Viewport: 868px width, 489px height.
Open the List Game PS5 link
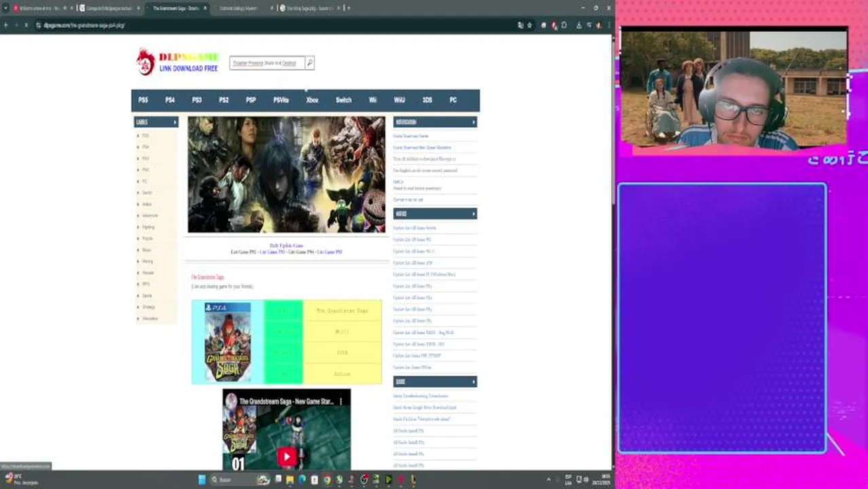coord(329,252)
